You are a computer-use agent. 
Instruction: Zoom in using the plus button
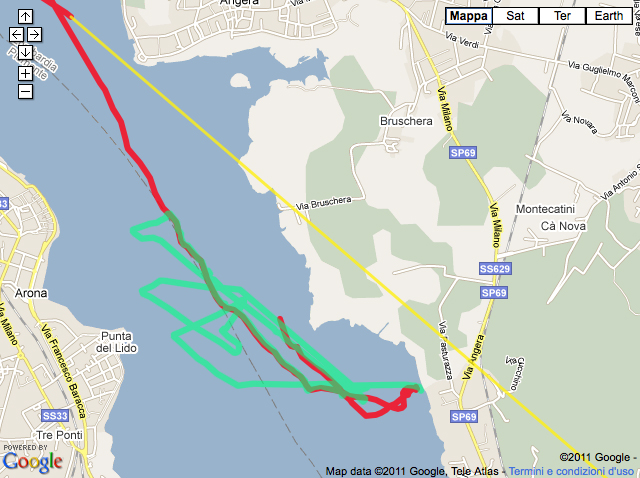click(25, 73)
